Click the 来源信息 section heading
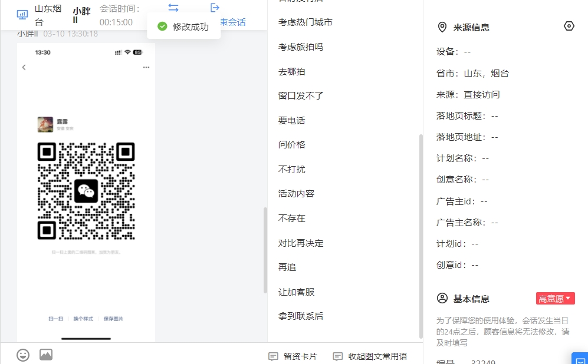Image resolution: width=588 pixels, height=364 pixels. coord(471,27)
